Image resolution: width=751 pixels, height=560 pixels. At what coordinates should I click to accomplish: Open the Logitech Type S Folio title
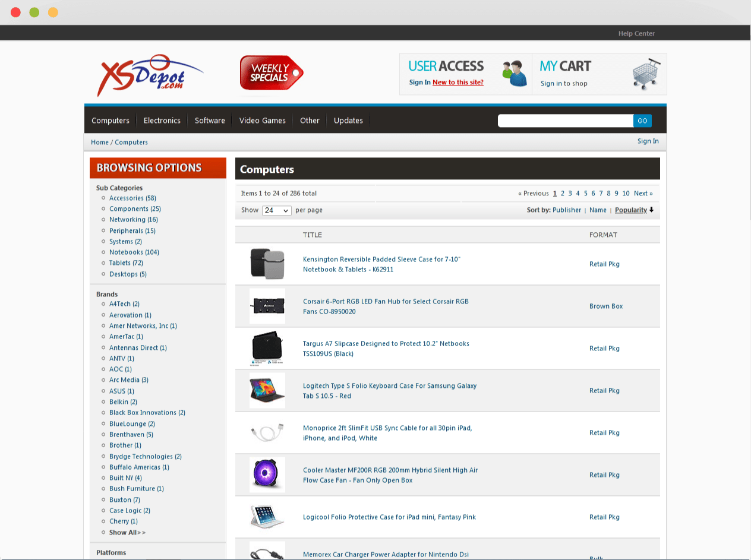click(390, 391)
